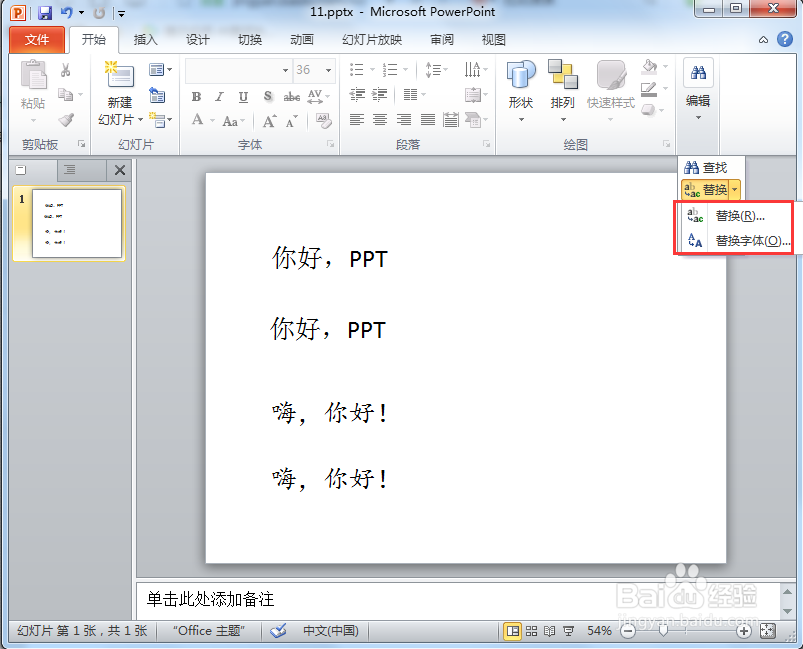
Task: Choose Replace(R)... menu entry
Action: pos(736,216)
